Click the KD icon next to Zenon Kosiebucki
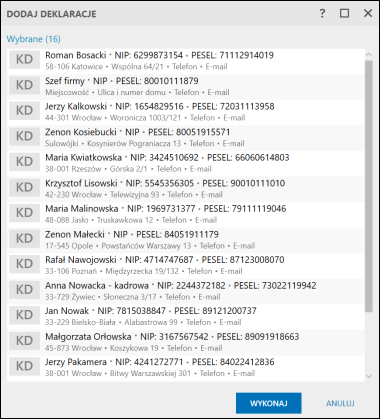This screenshot has height=419, width=380. (24, 136)
